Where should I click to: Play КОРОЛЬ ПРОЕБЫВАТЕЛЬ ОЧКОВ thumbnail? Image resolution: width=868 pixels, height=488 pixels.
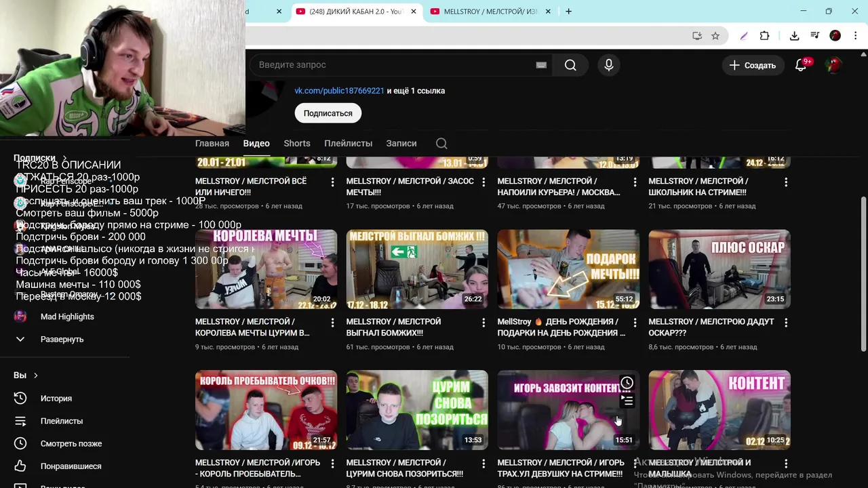tap(266, 410)
